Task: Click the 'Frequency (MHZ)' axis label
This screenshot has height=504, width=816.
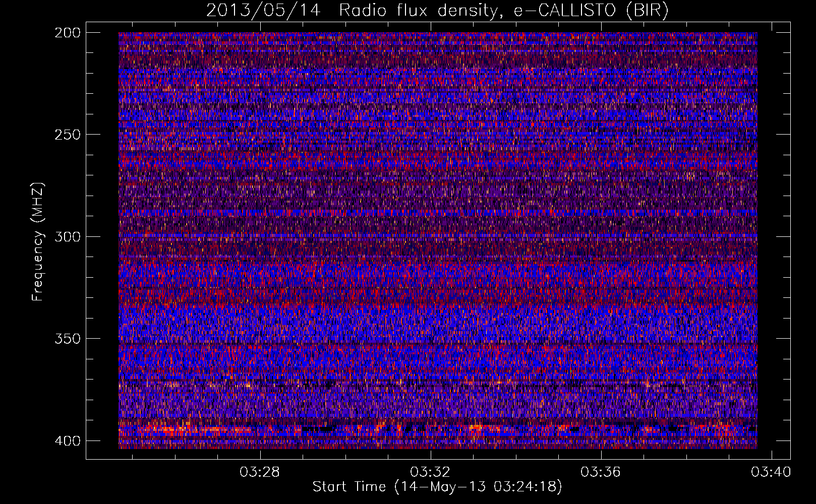Action: [x=38, y=242]
